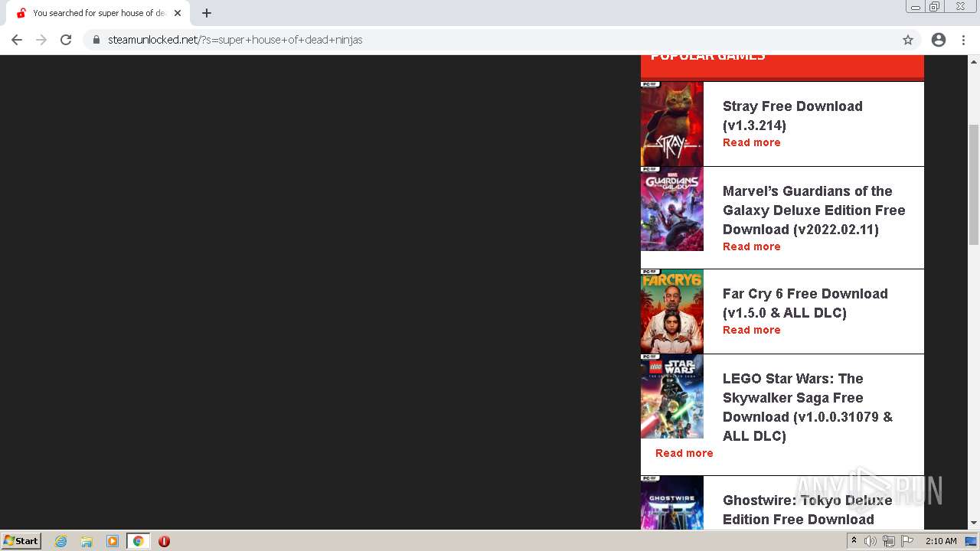Screen dimensions: 980x551
Task: Click the red Opera-style taskbar icon
Action: tap(164, 541)
